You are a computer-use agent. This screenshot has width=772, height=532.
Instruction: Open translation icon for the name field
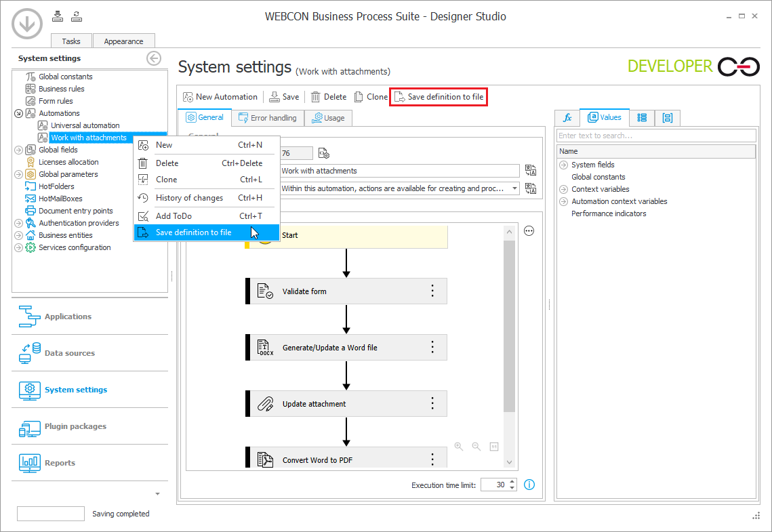coord(531,170)
